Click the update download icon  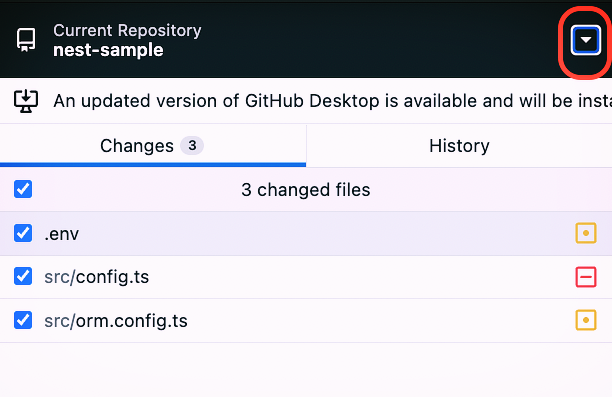pos(26,101)
